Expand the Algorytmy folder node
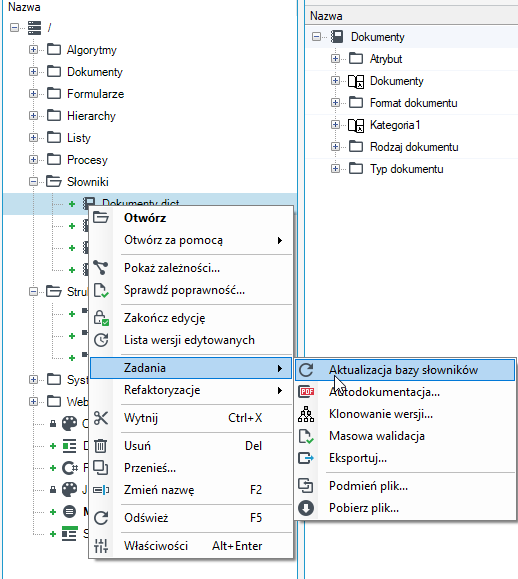Image resolution: width=518 pixels, height=579 pixels. coord(33,49)
